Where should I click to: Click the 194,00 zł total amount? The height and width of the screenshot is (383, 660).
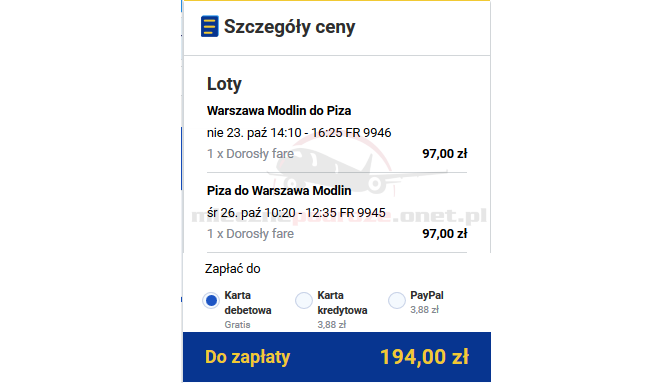coord(424,357)
